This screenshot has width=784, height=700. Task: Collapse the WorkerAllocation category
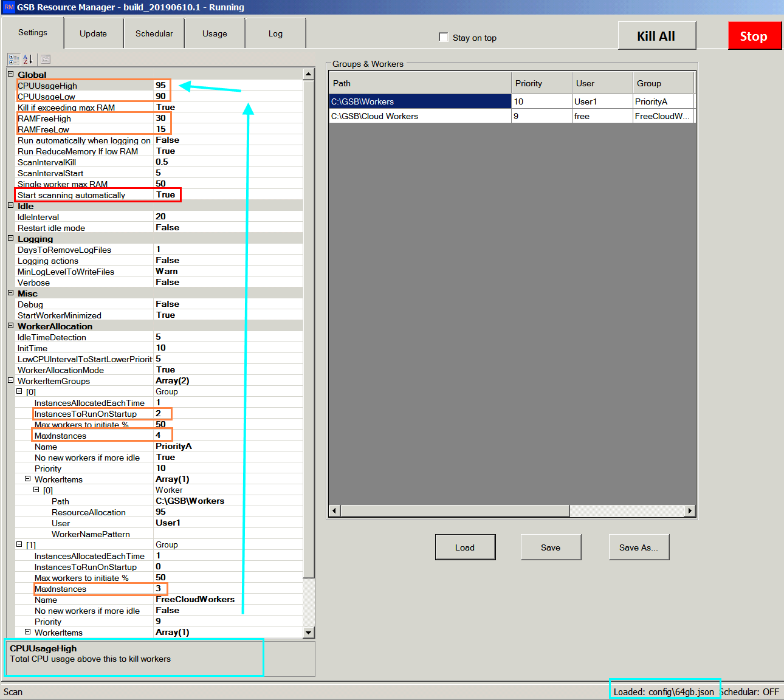10,326
